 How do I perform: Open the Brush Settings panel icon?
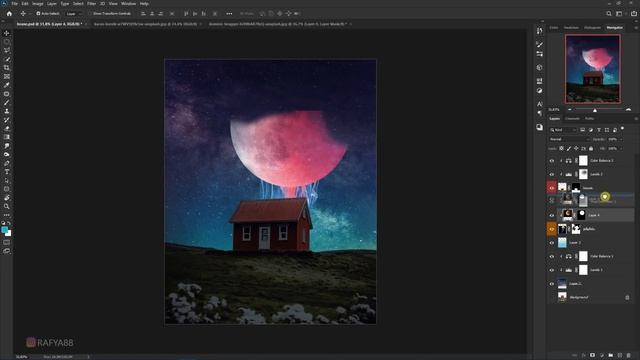(x=540, y=44)
